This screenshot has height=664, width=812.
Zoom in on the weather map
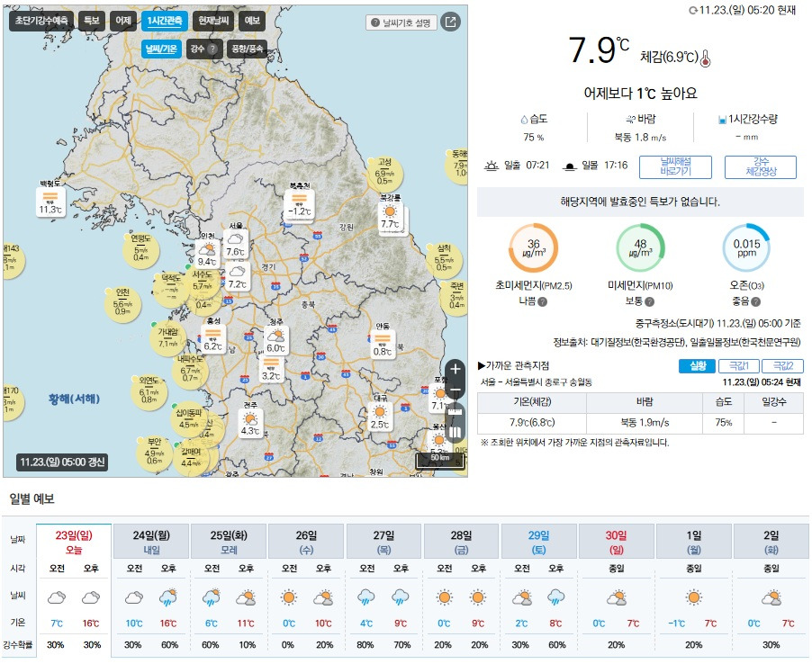456,369
